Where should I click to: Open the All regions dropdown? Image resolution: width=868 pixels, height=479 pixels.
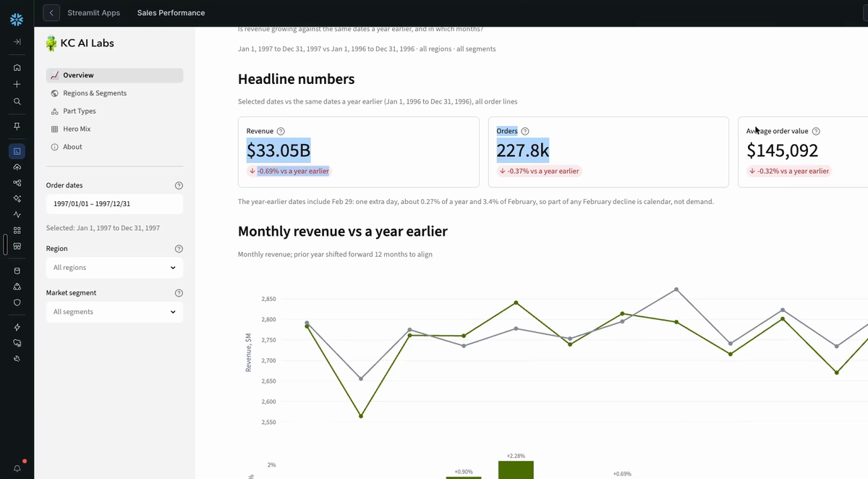click(114, 268)
